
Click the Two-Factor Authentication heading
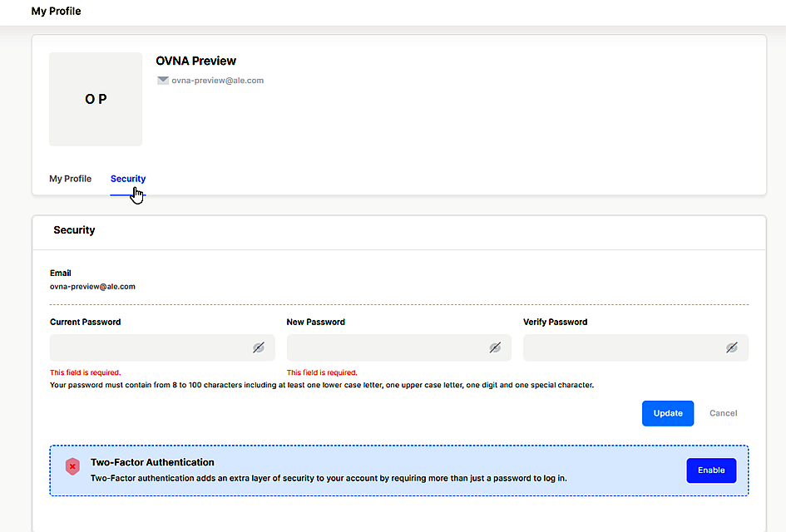(x=152, y=462)
